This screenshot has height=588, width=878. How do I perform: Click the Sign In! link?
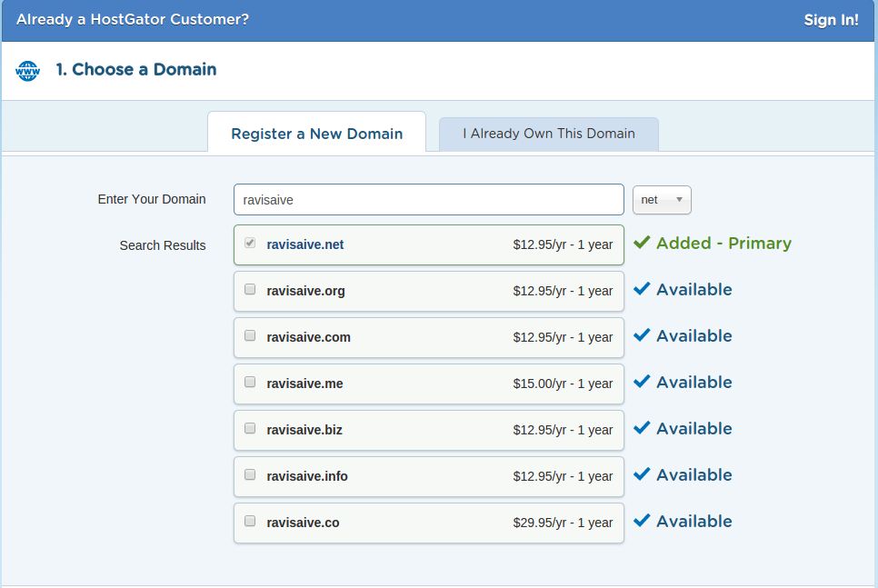[x=831, y=20]
